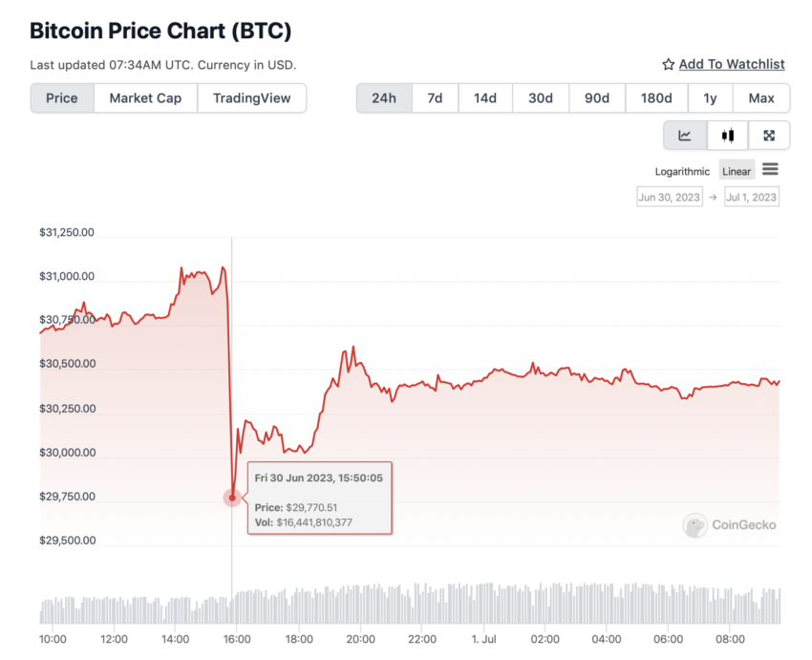The width and height of the screenshot is (812, 660).
Task: Switch to the TradingView tab
Action: click(251, 97)
